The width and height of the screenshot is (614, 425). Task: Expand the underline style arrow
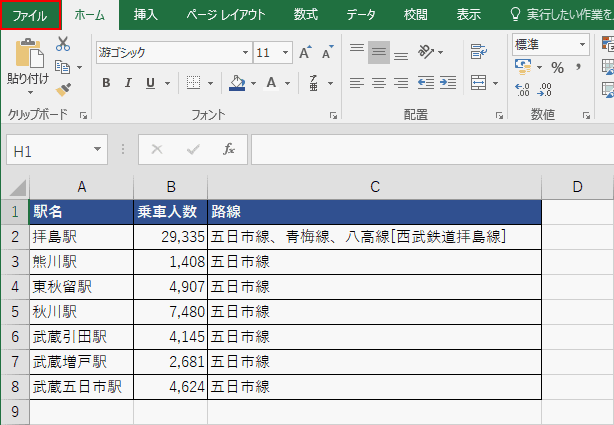pos(168,83)
